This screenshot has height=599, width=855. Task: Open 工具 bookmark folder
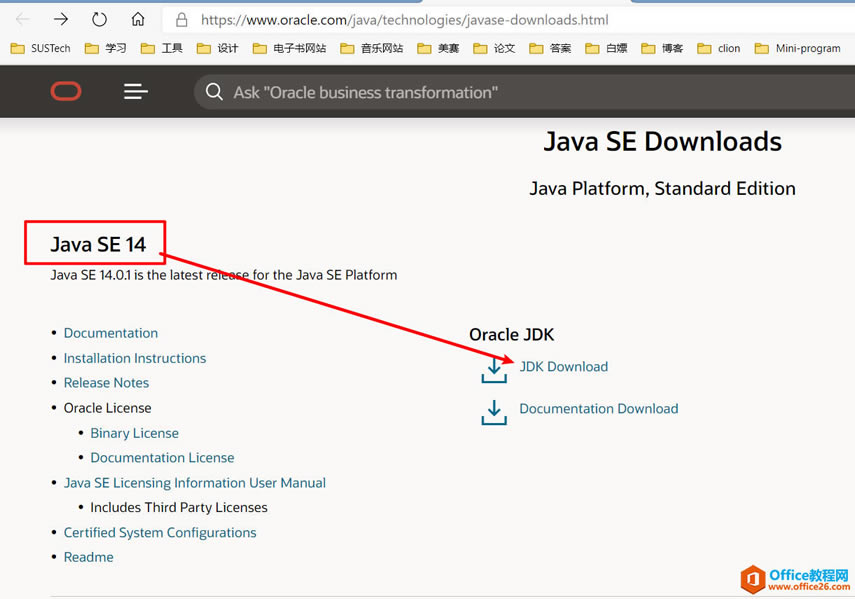[161, 49]
